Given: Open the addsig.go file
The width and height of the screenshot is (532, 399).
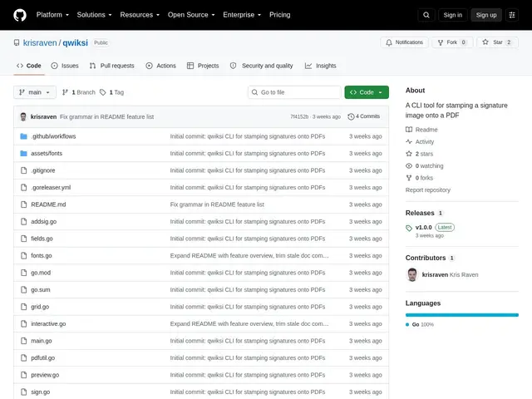Looking at the screenshot, I should [44, 222].
